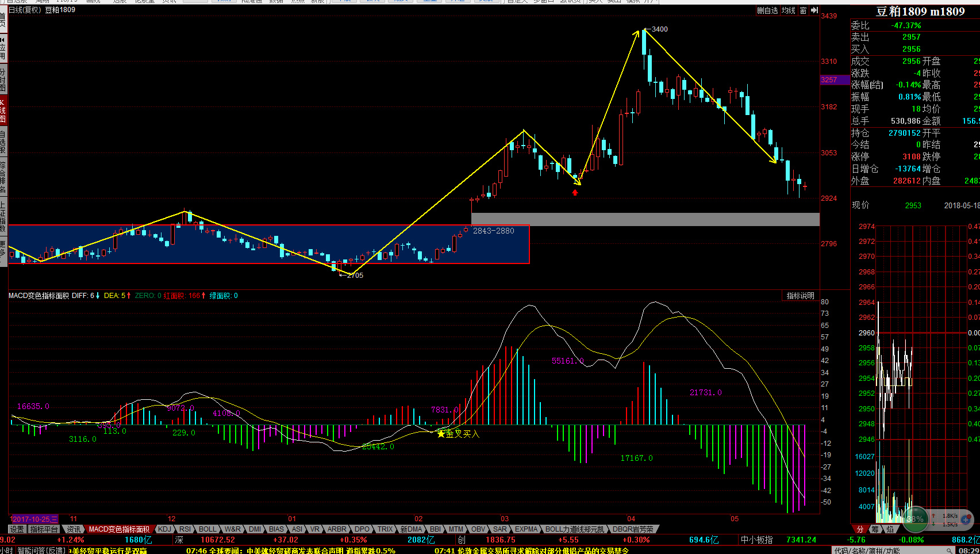Click the 持仓 value 2790152
Viewport: 980px width, 554px height.
904,133
